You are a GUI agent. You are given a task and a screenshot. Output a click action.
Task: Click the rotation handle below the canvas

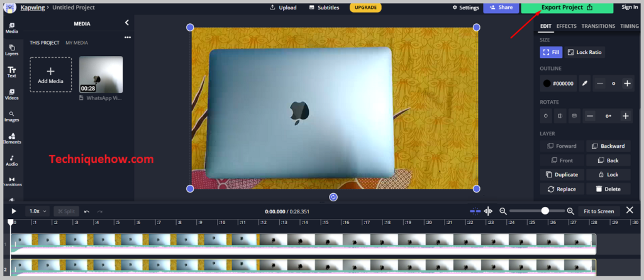(333, 197)
